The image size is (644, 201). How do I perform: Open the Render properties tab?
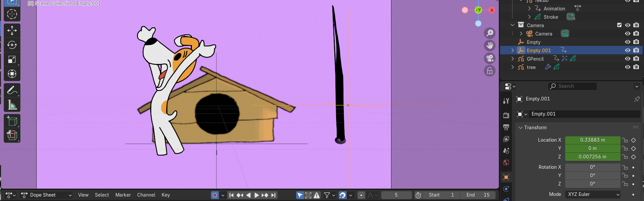[x=506, y=115]
